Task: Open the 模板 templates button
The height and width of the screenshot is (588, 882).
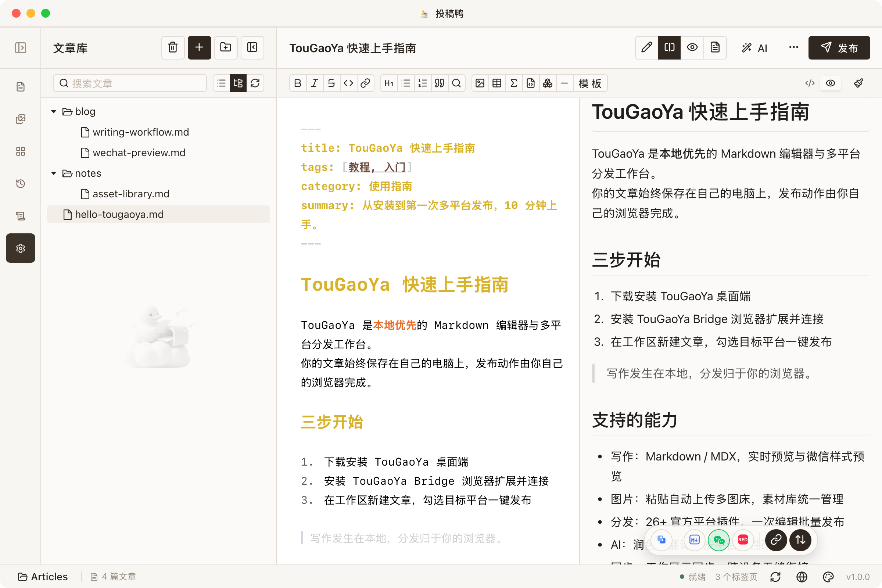Action: (x=590, y=83)
